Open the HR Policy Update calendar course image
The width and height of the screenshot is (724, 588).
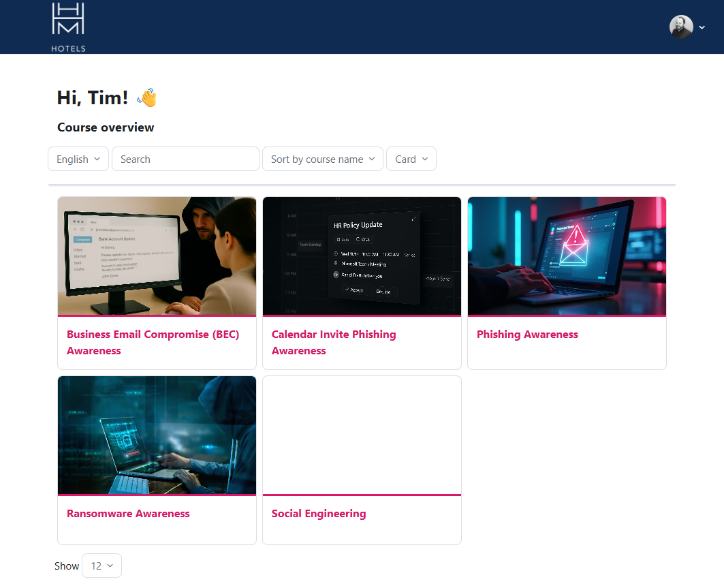pyautogui.click(x=362, y=256)
